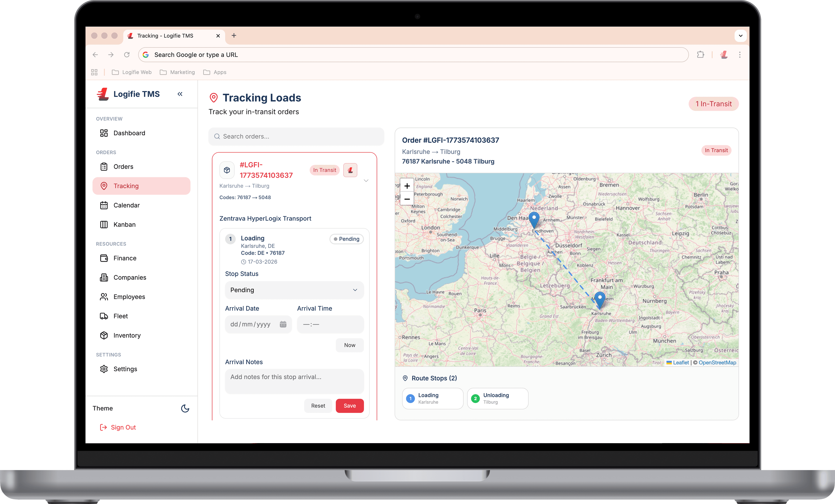Go back in browser
The height and width of the screenshot is (504, 835).
pos(95,55)
